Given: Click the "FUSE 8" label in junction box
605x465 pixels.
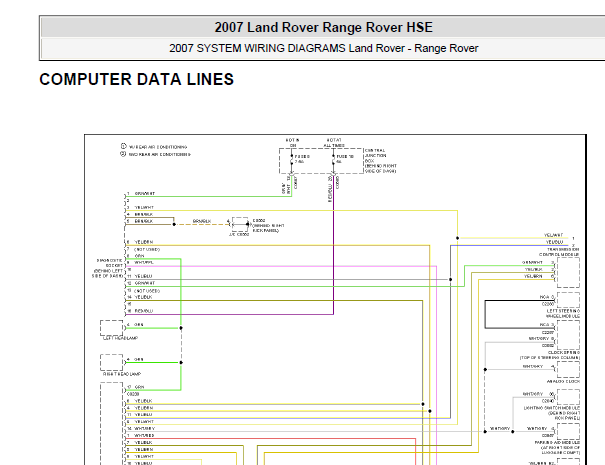Looking at the screenshot, I should point(302,159).
